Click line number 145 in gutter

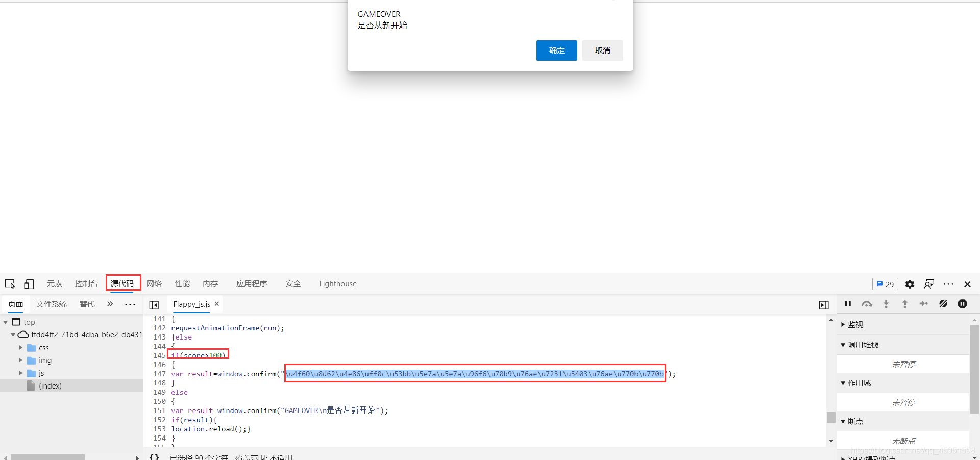pos(159,355)
